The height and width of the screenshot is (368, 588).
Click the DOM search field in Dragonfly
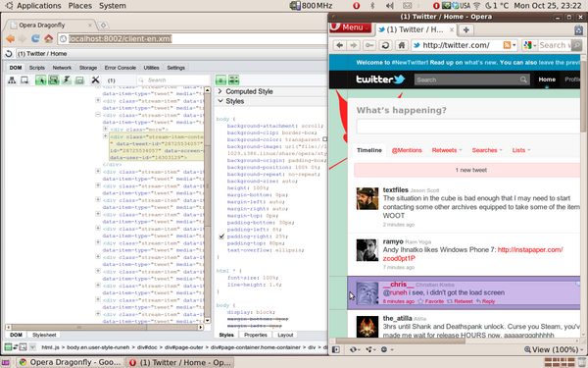(172, 80)
